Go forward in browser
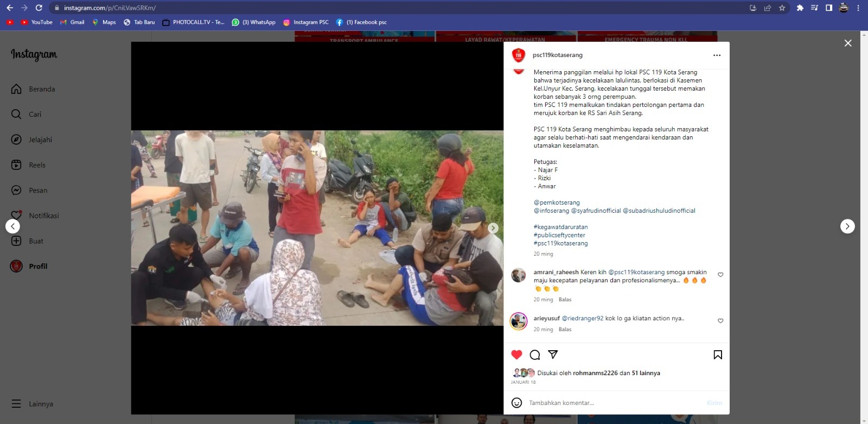Screen dimensions: 868x424 point(24,8)
